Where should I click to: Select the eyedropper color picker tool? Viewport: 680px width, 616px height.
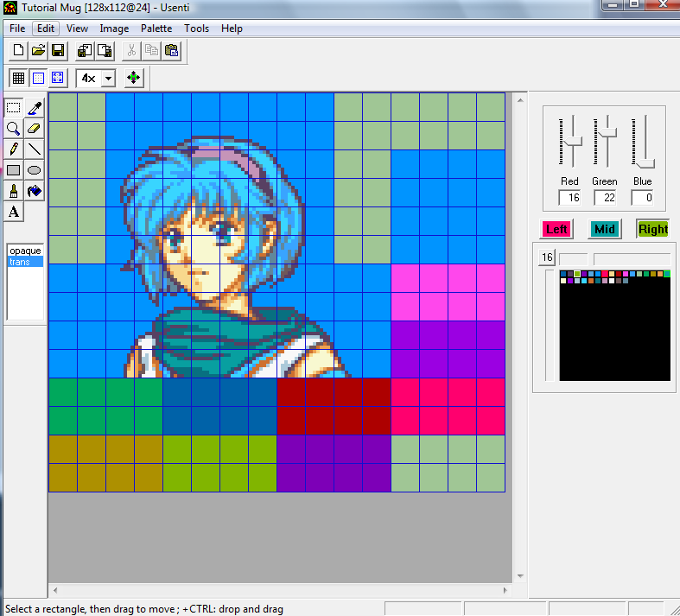coord(35,108)
